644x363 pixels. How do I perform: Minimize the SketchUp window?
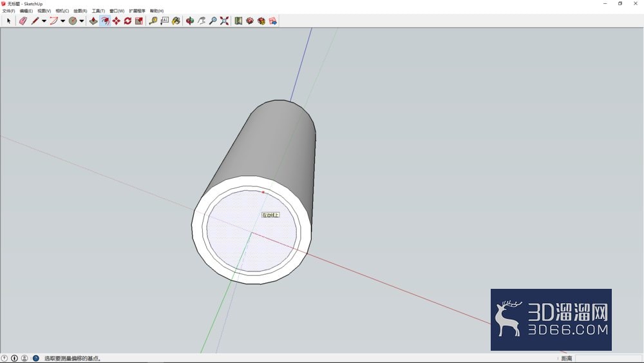pyautogui.click(x=605, y=4)
